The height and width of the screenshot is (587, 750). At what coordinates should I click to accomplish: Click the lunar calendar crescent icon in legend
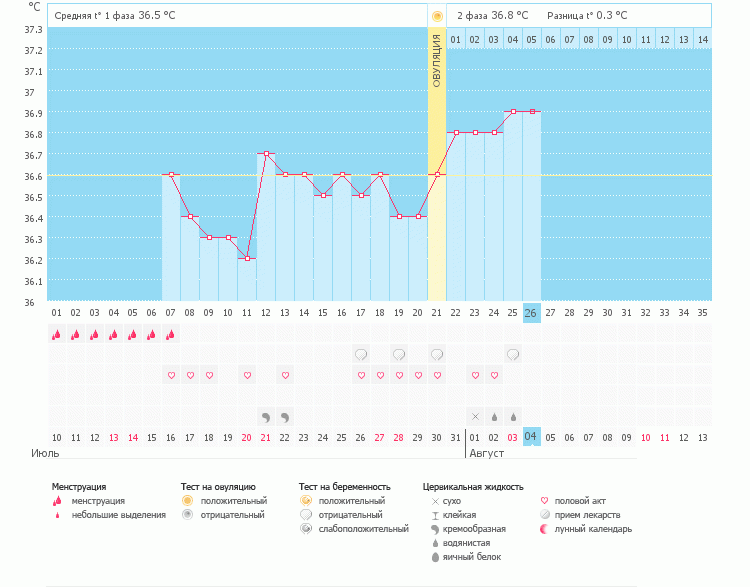point(544,529)
